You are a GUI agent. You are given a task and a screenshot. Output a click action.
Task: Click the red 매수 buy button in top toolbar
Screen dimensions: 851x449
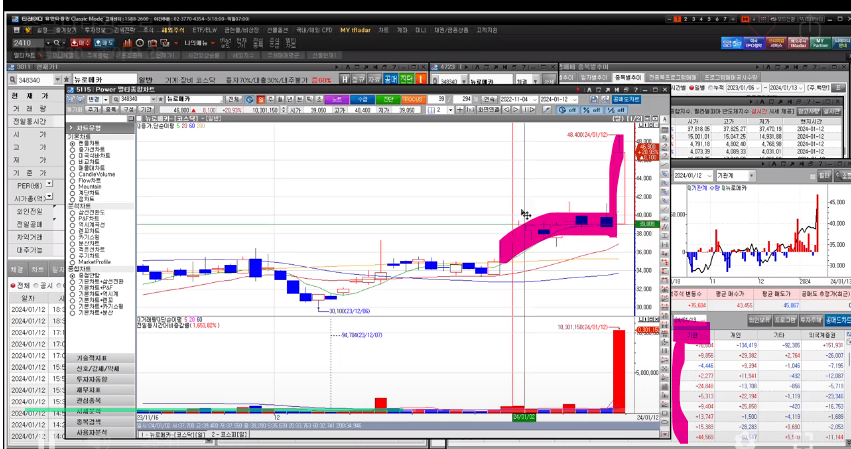(80, 42)
